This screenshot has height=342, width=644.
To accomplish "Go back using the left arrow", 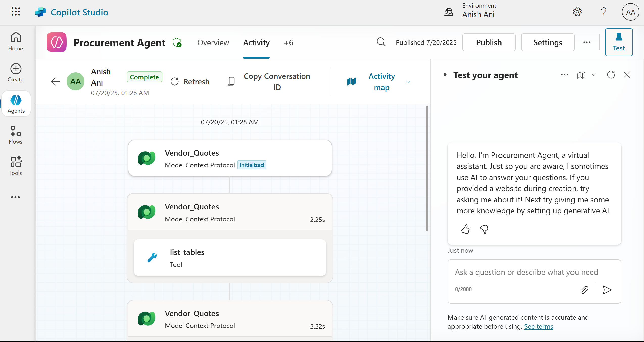I will click(x=55, y=81).
